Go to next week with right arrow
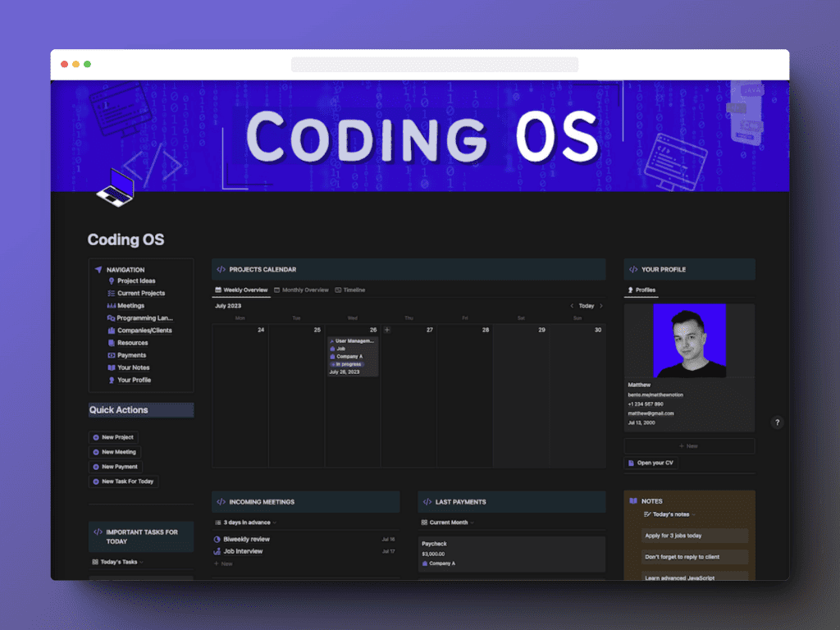 [x=601, y=306]
